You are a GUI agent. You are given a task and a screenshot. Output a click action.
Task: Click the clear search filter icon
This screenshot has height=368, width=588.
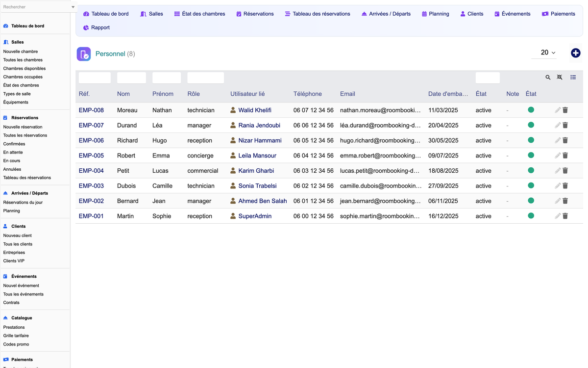560,78
